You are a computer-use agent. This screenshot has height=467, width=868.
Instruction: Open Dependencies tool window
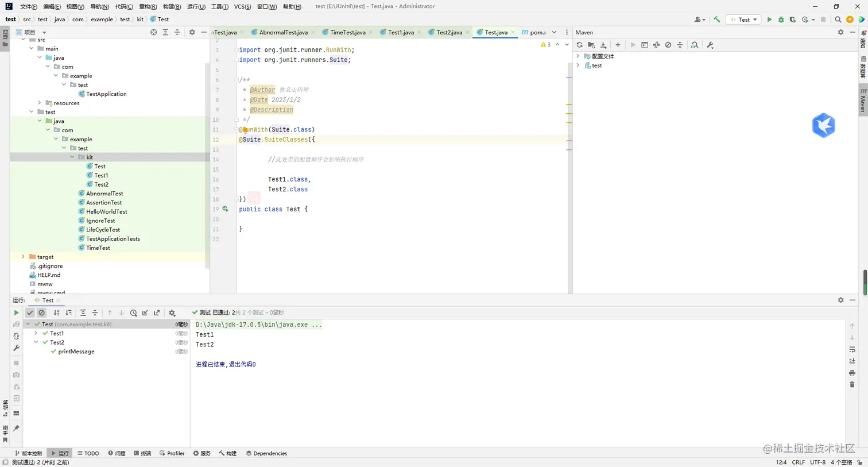coord(266,453)
